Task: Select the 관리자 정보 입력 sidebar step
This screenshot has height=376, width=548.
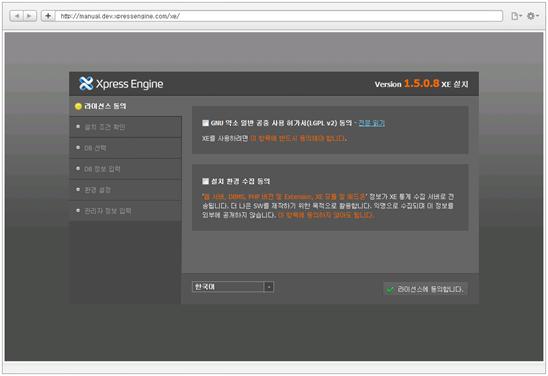Action: [125, 211]
